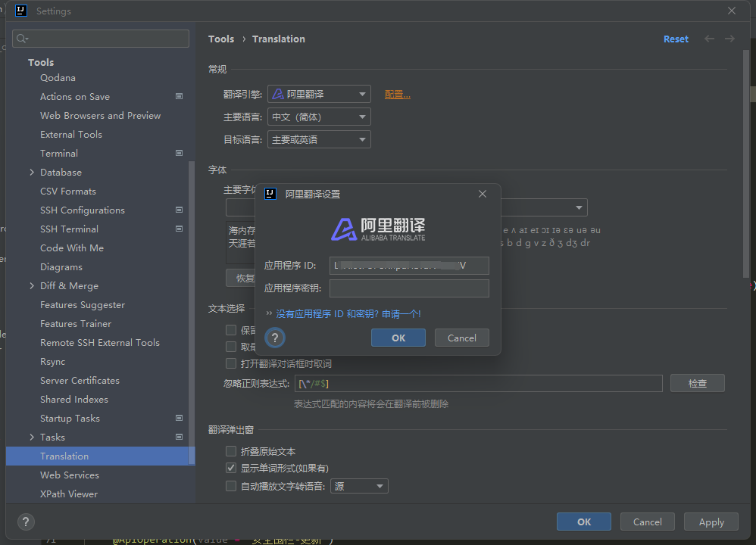The width and height of the screenshot is (756, 545).
Task: Click the project-level icon beside Startup Tasks
Action: pyautogui.click(x=179, y=419)
